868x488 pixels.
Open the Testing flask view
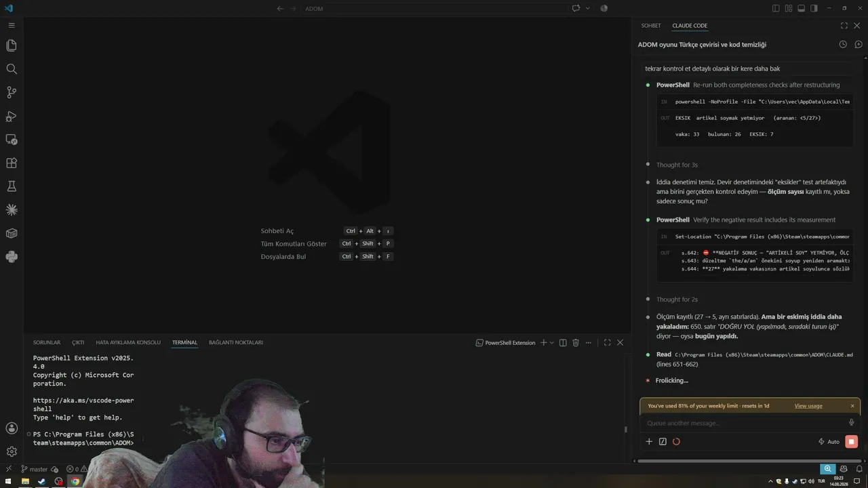click(x=12, y=186)
